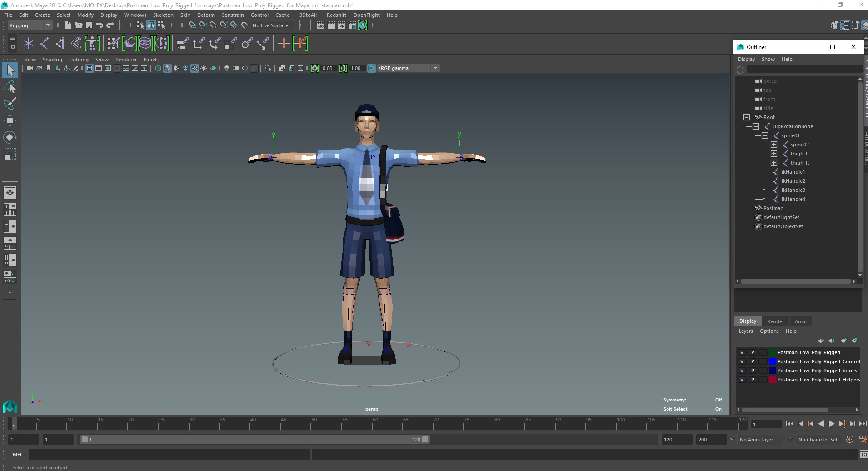Open the viewport Shading menu
The height and width of the screenshot is (471, 868).
click(x=52, y=60)
